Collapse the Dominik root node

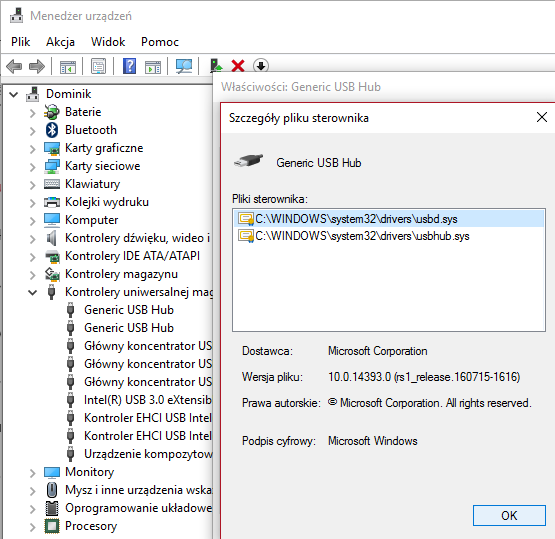[13, 94]
